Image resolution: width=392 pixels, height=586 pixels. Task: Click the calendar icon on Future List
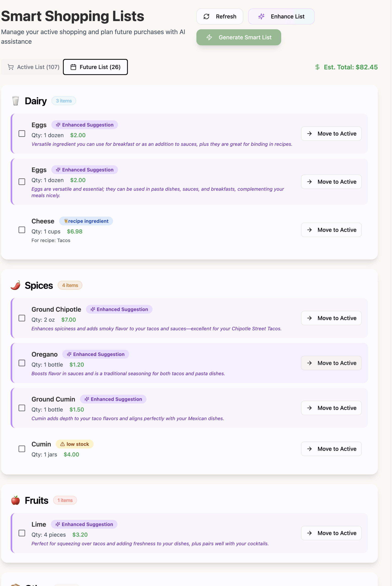click(73, 67)
